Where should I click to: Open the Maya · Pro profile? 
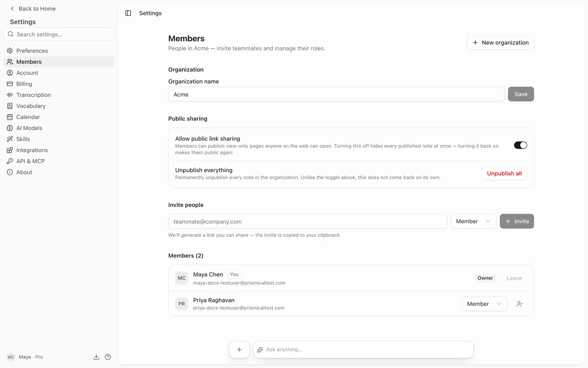(25, 357)
